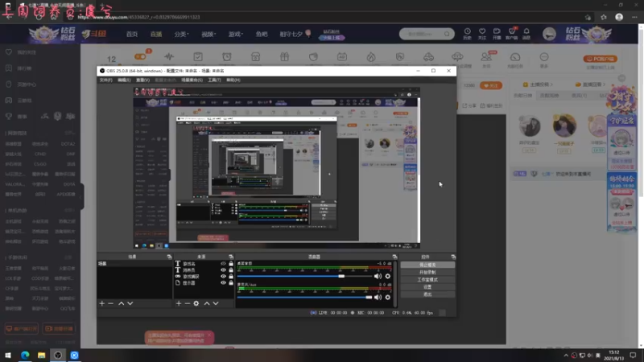Mute the mic/aux speaker icon
Image resolution: width=644 pixels, height=362 pixels.
pyautogui.click(x=378, y=297)
